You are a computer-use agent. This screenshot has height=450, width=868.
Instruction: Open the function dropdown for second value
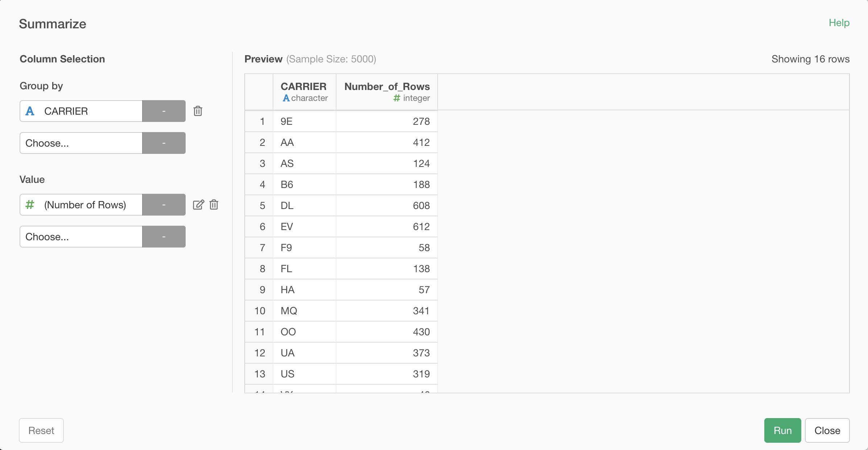pos(164,237)
